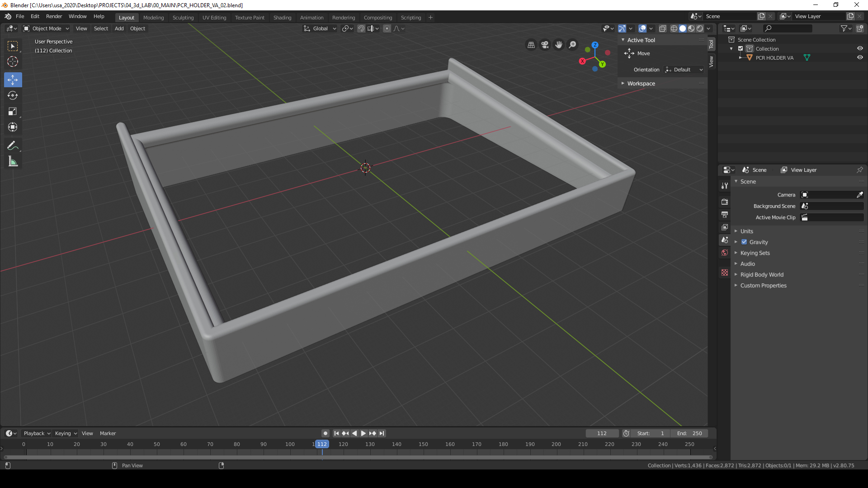Toggle X-ray mode
868x488 pixels.
click(662, 28)
